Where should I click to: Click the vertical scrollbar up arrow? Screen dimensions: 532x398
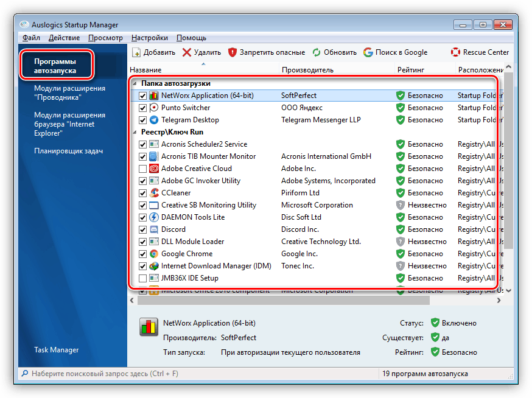click(508, 67)
